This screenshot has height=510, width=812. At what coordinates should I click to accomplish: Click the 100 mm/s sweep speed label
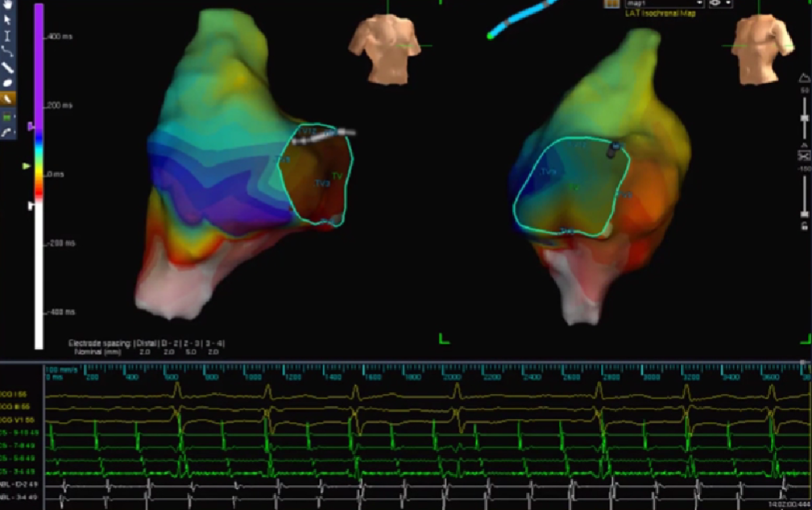point(61,370)
